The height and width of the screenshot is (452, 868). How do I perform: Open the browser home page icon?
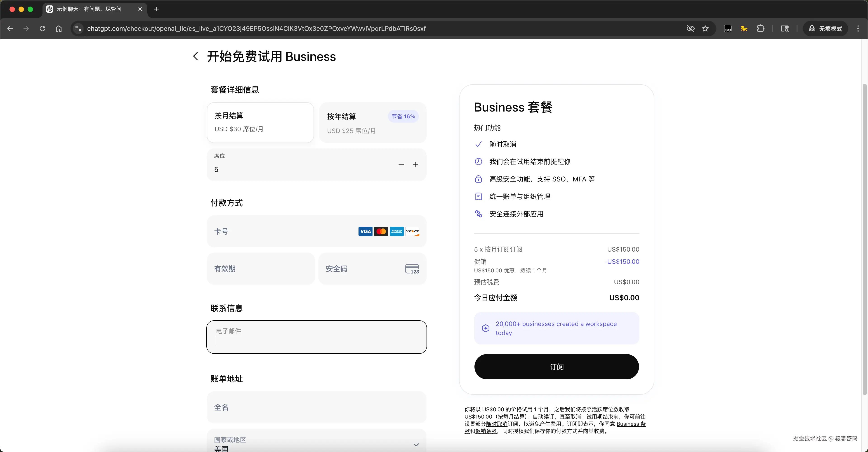[x=59, y=29]
